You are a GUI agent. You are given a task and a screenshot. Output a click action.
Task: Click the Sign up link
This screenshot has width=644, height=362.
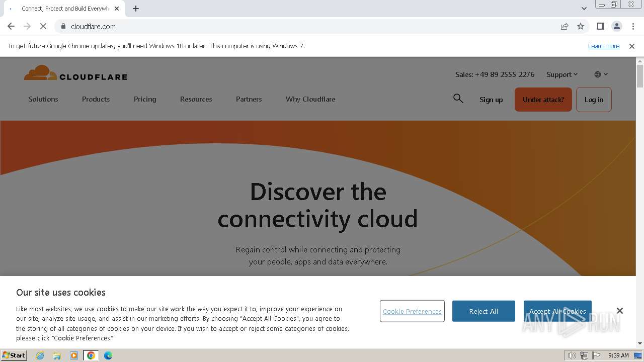pos(491,100)
